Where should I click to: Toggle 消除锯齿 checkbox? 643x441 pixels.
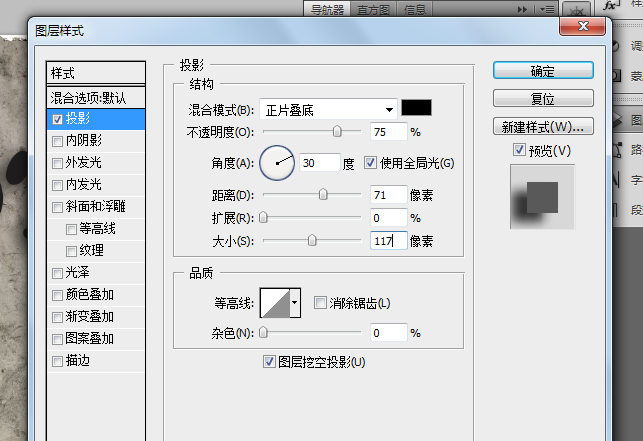pyautogui.click(x=320, y=303)
